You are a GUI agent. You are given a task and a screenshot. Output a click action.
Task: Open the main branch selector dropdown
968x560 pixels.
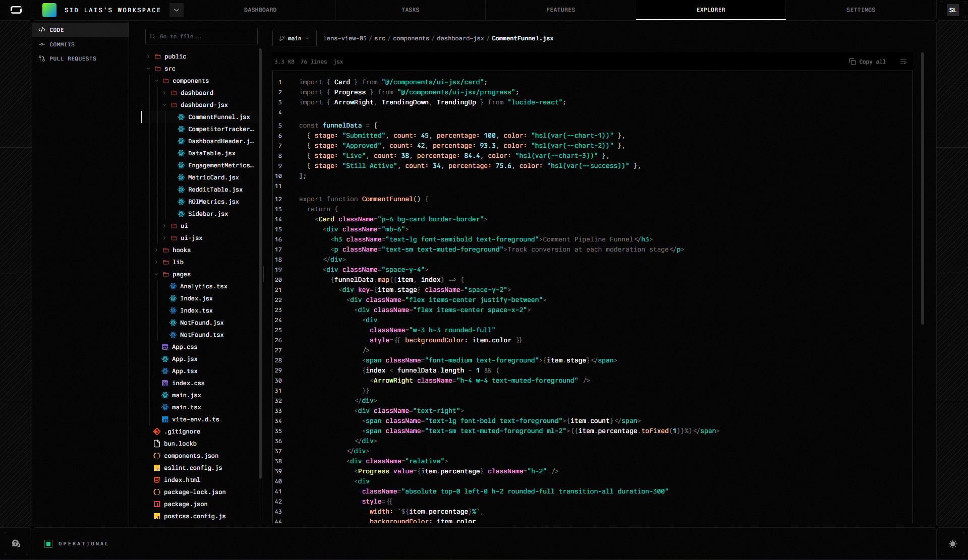click(x=295, y=38)
